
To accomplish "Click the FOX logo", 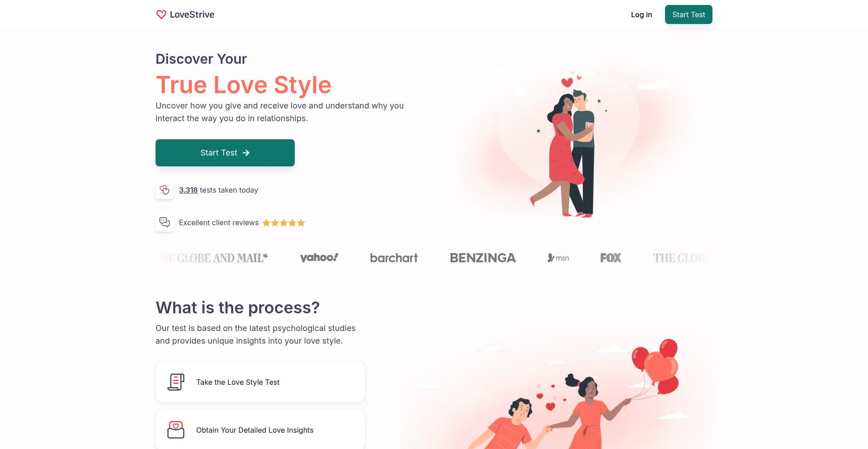I will pyautogui.click(x=610, y=258).
